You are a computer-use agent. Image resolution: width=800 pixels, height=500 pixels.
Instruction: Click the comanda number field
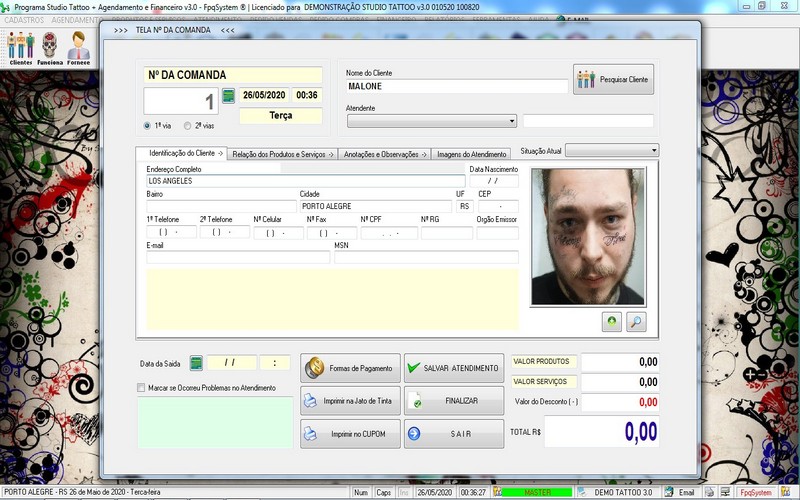(x=181, y=101)
